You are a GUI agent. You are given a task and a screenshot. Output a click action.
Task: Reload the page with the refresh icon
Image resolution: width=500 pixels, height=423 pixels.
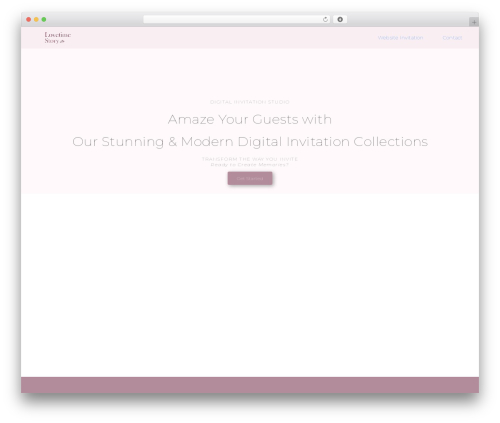[x=325, y=19]
